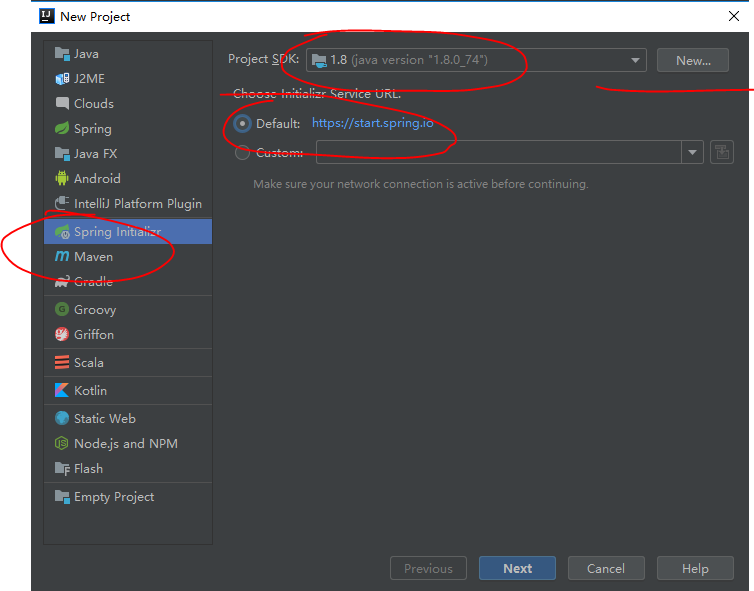Image resolution: width=754 pixels, height=591 pixels.
Task: Select Static Web entry
Action: [128, 418]
